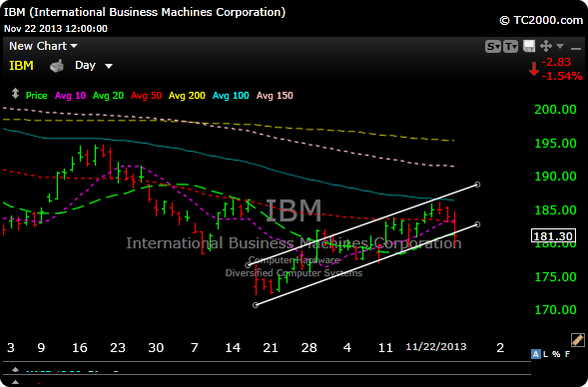
Task: Click the yellow IBM ticker symbol
Action: [21, 66]
